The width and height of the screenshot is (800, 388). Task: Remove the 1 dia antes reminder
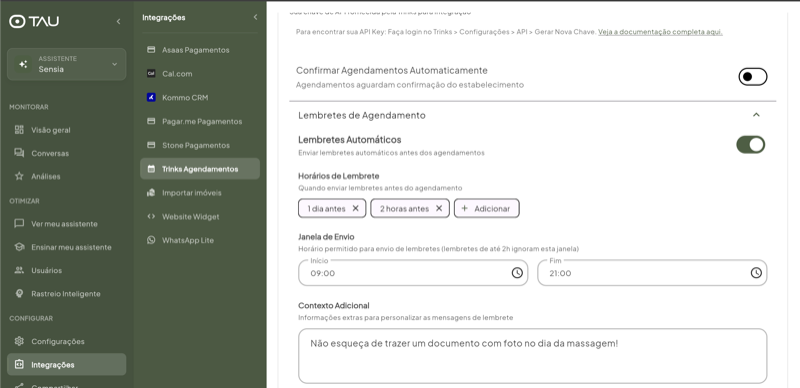(x=356, y=208)
